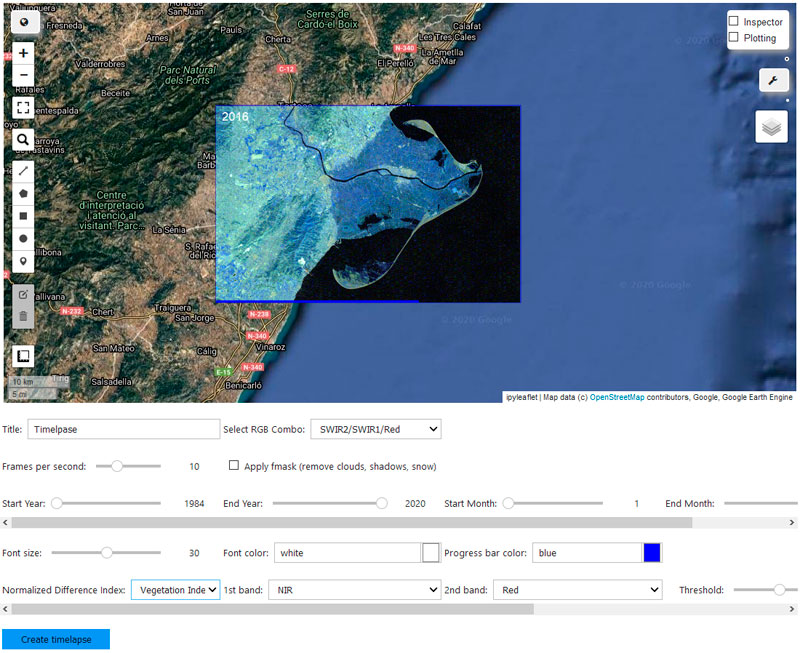Click the Font size slider handle
This screenshot has height=653, width=800.
coord(107,552)
